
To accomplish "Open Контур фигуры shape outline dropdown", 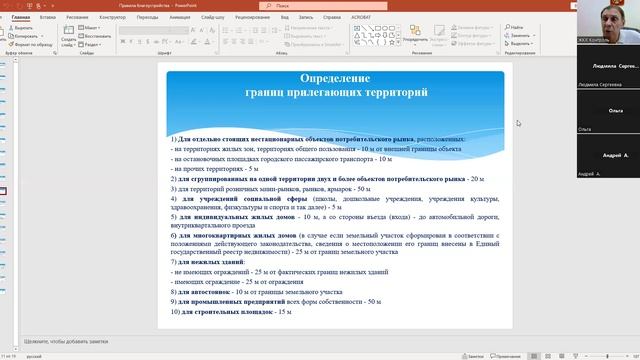I will (x=471, y=36).
